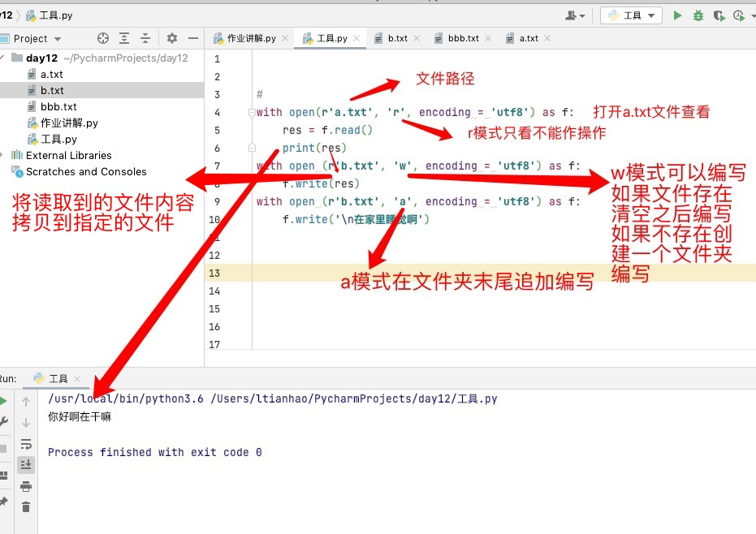Close the bbb.txt editor tab
756x534 pixels.
[x=488, y=38]
